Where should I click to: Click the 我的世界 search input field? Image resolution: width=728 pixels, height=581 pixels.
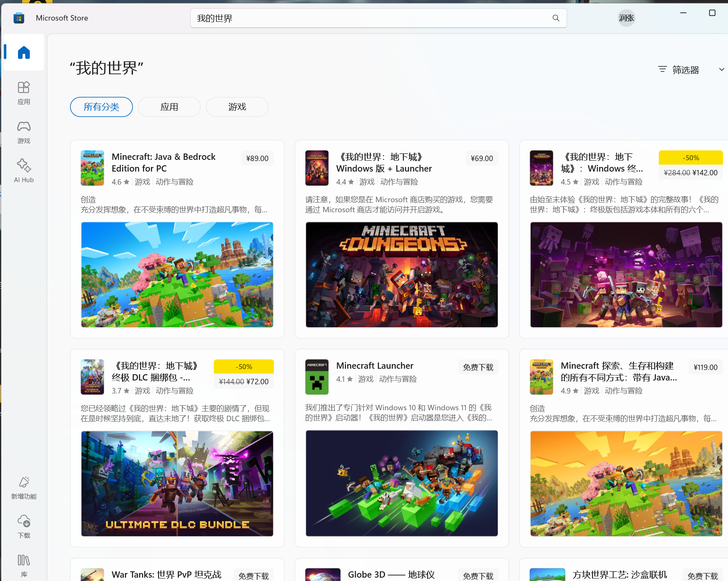[x=379, y=18]
